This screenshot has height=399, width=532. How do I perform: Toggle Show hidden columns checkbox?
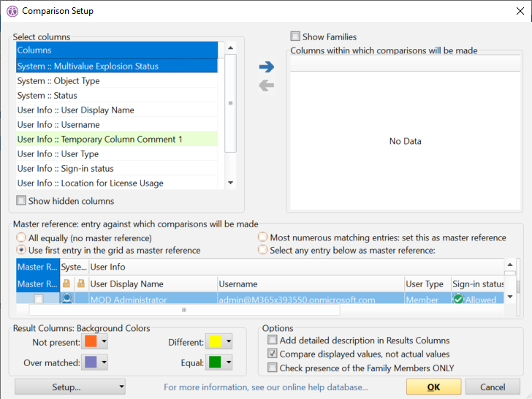[x=21, y=201]
